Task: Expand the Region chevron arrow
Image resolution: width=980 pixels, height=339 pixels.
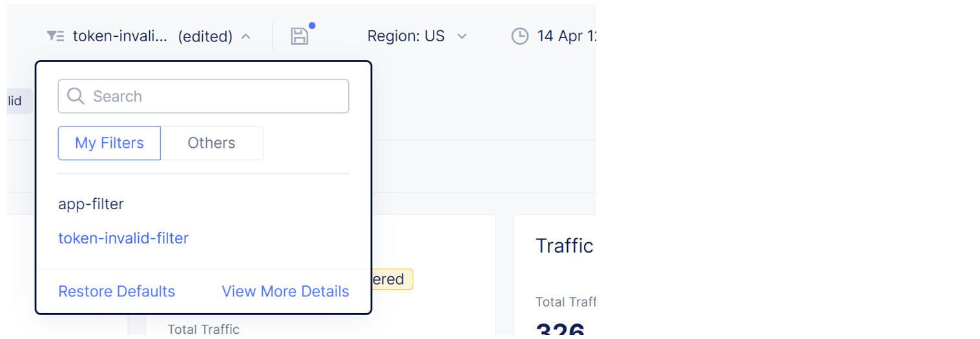Action: [x=461, y=36]
